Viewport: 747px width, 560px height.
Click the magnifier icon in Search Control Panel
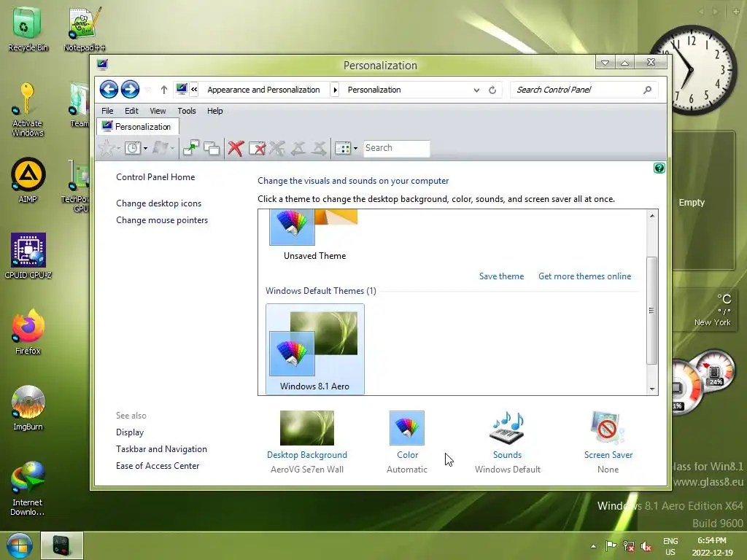click(x=647, y=90)
